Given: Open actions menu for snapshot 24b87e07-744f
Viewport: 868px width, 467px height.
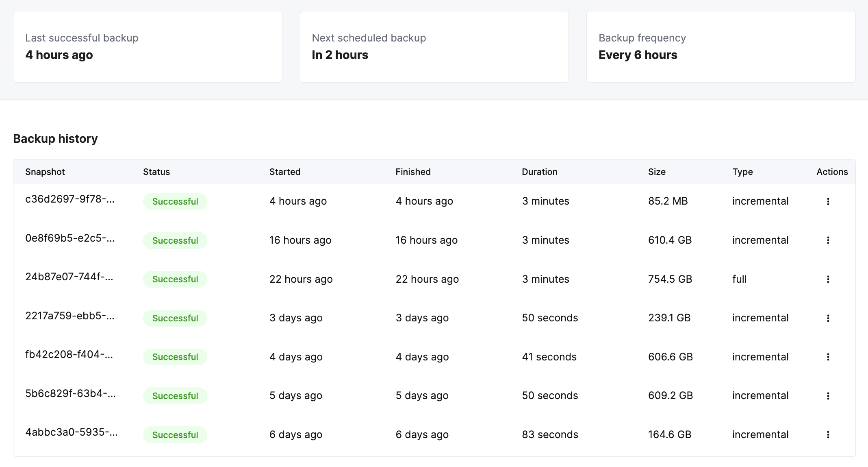Looking at the screenshot, I should pyautogui.click(x=829, y=279).
